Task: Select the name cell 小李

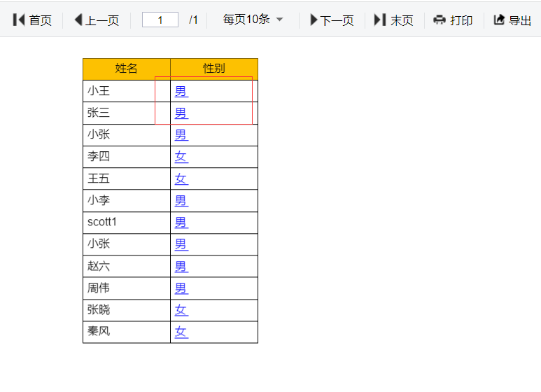Action: coord(127,200)
